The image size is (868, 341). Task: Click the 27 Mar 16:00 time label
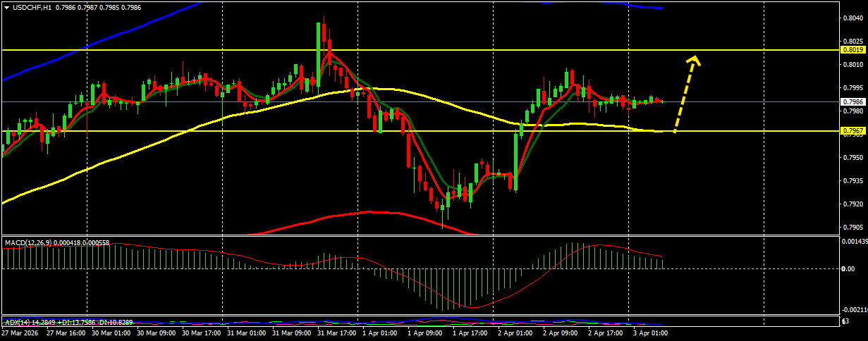(x=66, y=333)
